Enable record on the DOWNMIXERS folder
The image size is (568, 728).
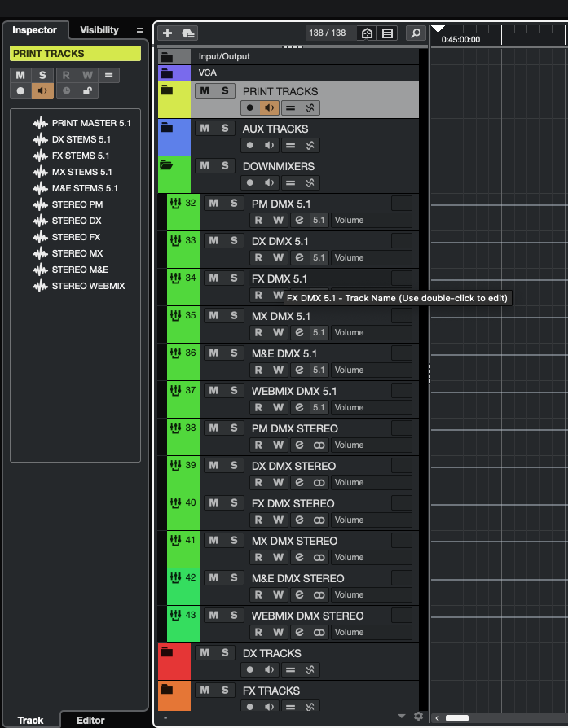[x=250, y=182]
